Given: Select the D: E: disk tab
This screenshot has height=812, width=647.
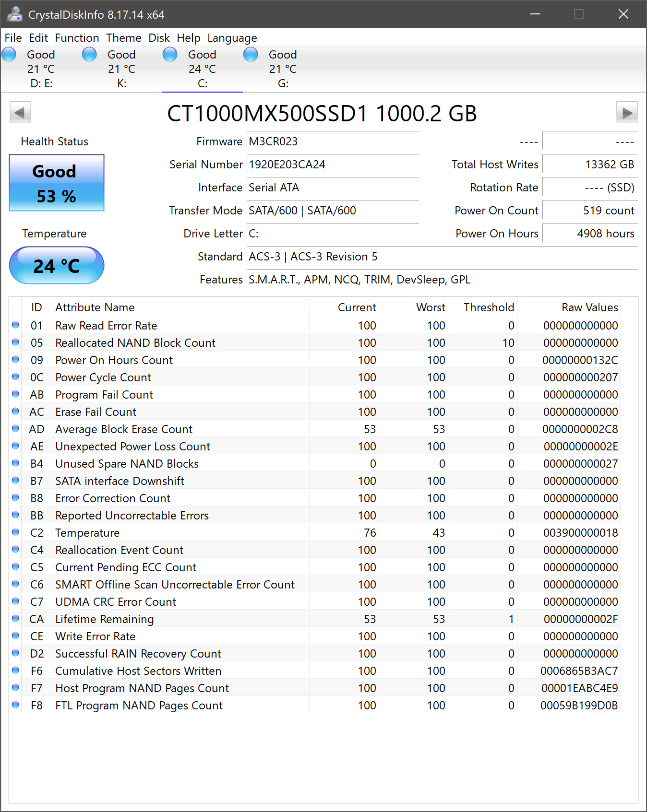Looking at the screenshot, I should coord(41,69).
